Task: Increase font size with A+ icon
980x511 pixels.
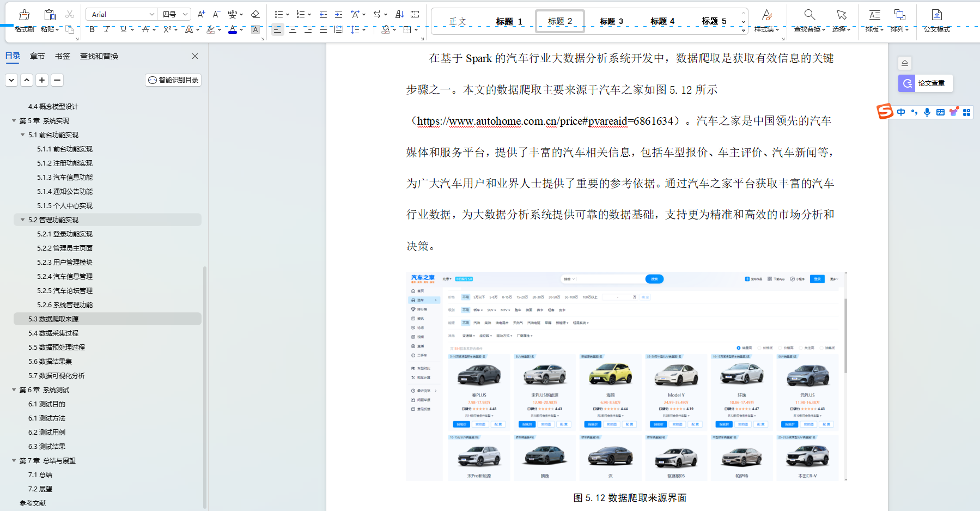Action: [x=202, y=15]
